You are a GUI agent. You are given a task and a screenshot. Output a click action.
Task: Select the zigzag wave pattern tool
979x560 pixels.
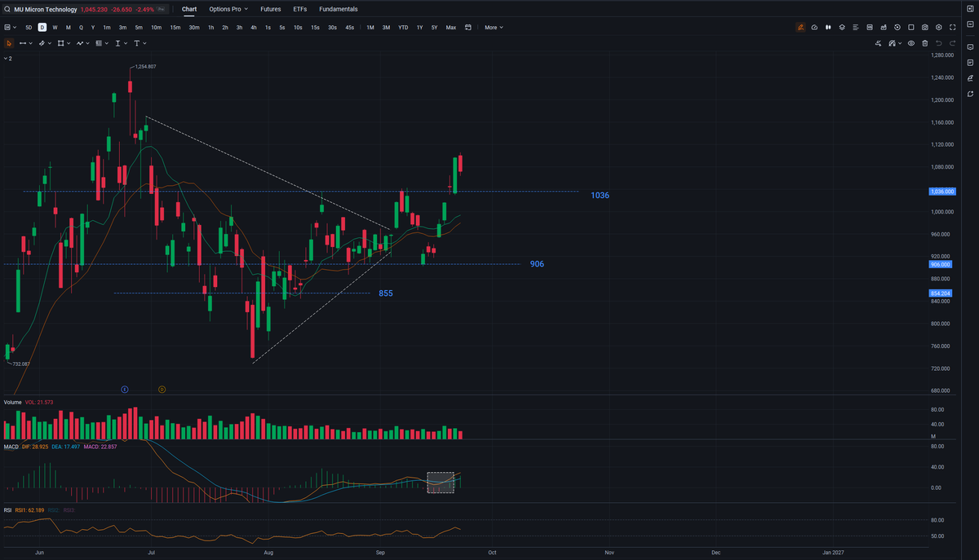(80, 42)
